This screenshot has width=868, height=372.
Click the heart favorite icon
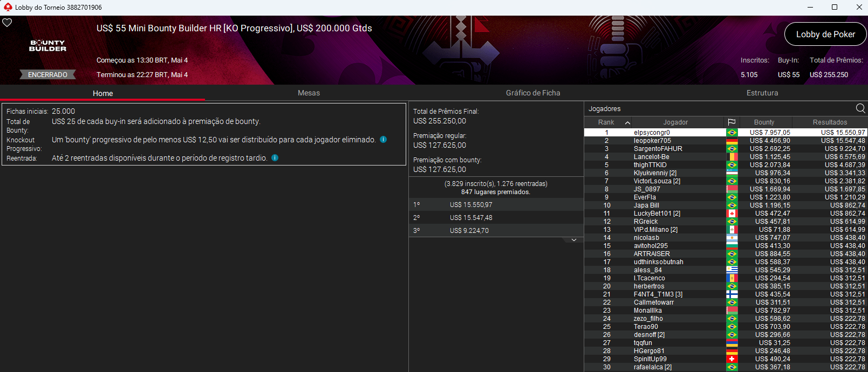pyautogui.click(x=7, y=23)
